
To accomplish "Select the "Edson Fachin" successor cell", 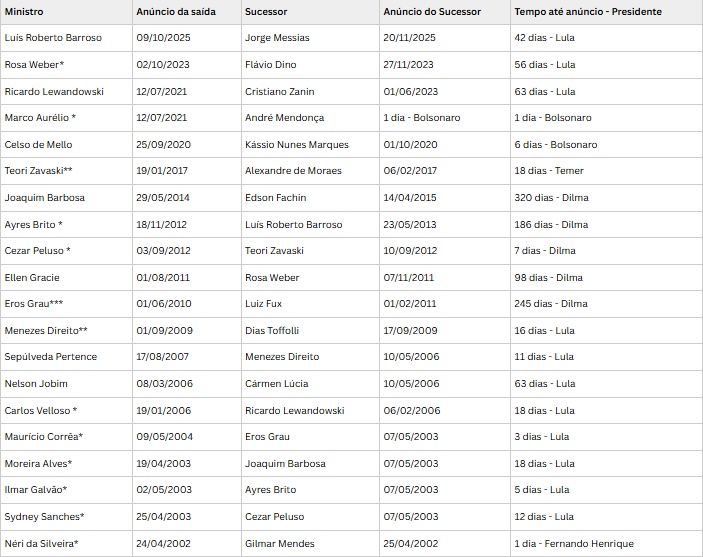I will [x=275, y=197].
